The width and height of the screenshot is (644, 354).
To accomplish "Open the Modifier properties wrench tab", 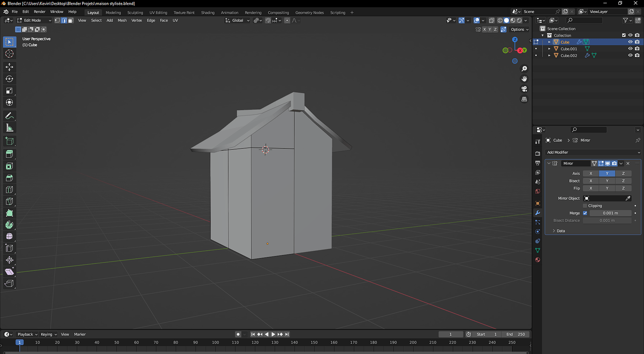I will [x=538, y=213].
